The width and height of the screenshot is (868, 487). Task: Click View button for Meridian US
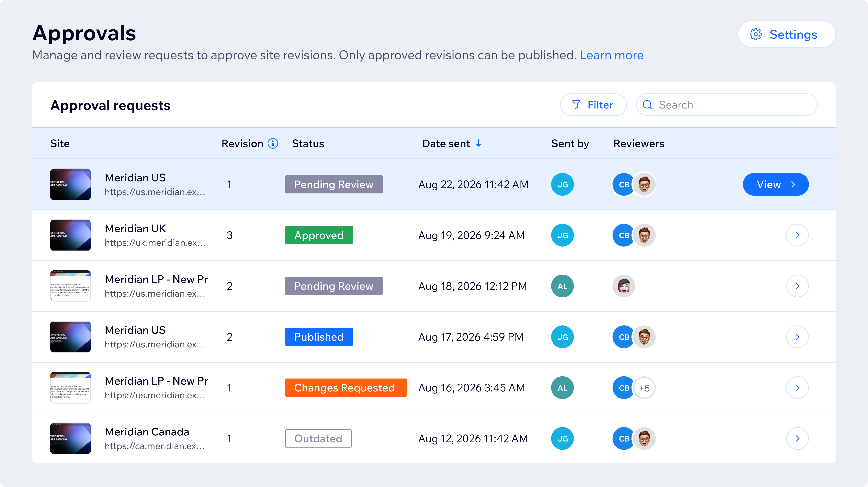[775, 185]
